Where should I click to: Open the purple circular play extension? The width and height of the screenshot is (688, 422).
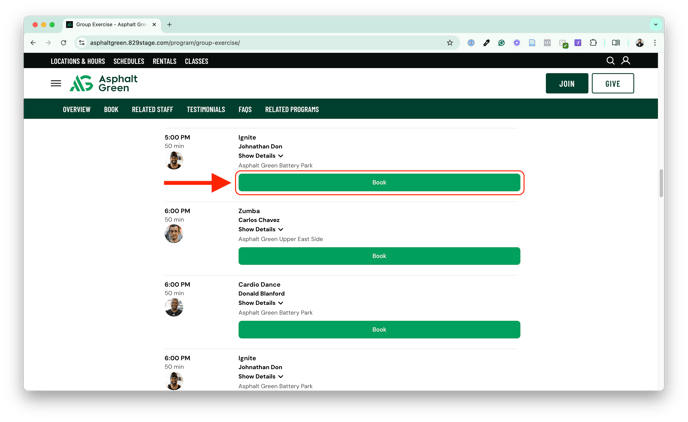click(x=517, y=43)
